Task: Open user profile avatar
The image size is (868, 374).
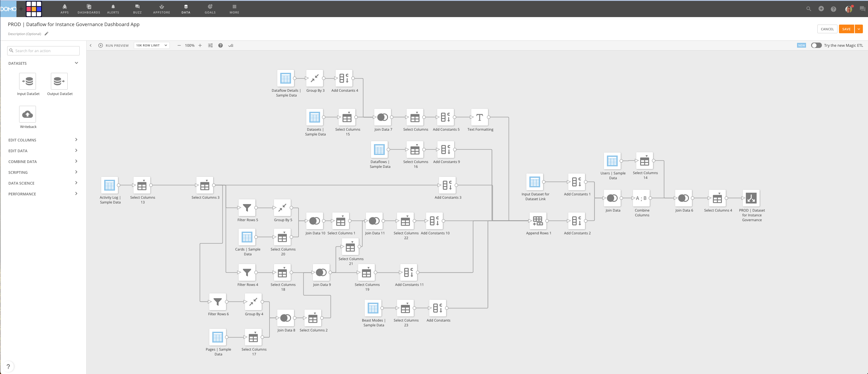Action: tap(849, 9)
